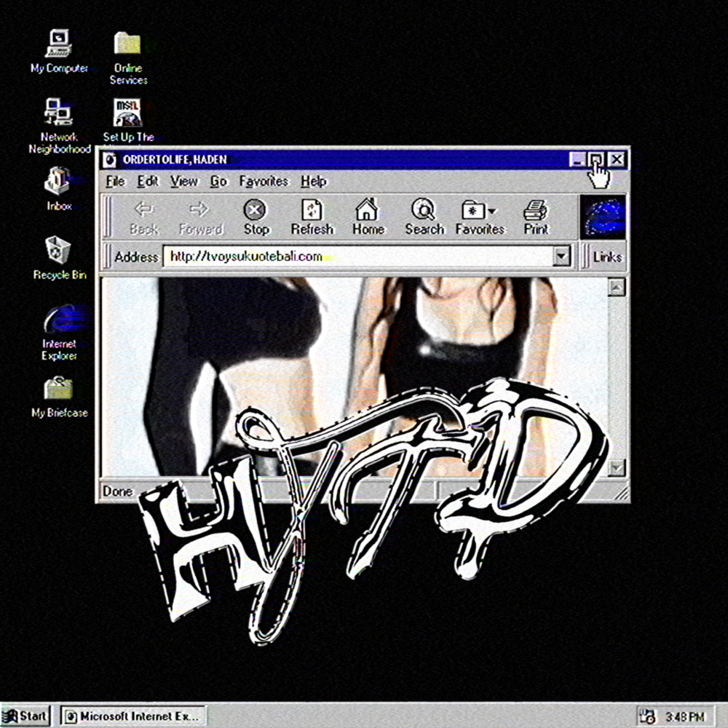Click the Start button
Image resolution: width=728 pixels, height=728 pixels.
coord(25,716)
